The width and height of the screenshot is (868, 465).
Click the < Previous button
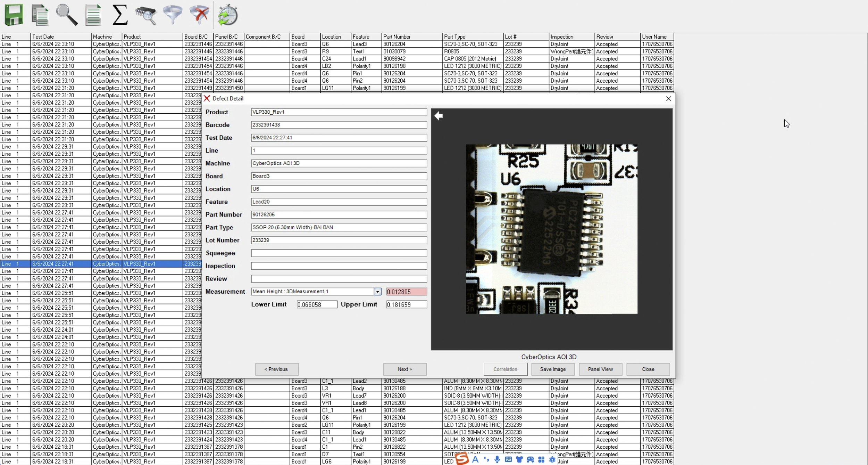pyautogui.click(x=276, y=369)
